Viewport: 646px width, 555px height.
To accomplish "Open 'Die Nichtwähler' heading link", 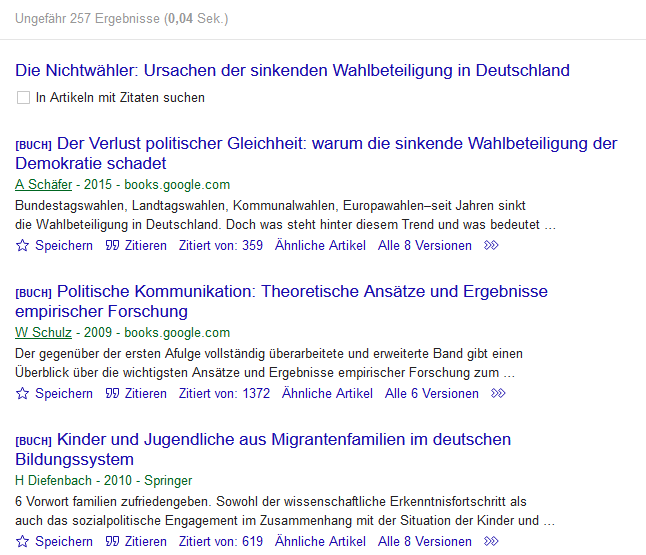I will click(292, 70).
